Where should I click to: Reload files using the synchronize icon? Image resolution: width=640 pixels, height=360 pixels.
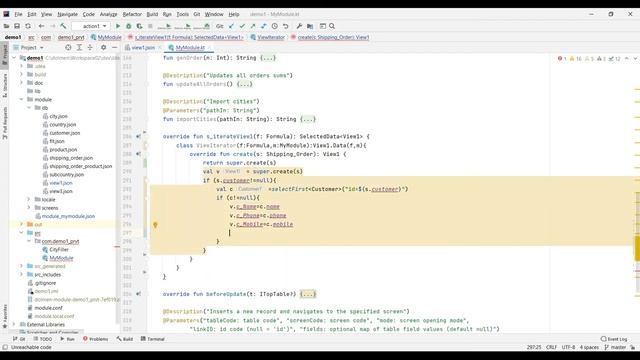pos(28,26)
